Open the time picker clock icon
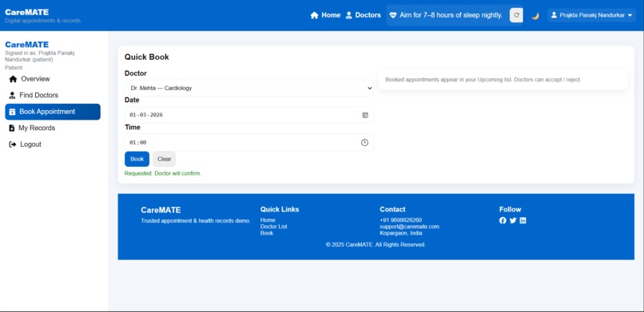Image resolution: width=644 pixels, height=312 pixels. (364, 142)
